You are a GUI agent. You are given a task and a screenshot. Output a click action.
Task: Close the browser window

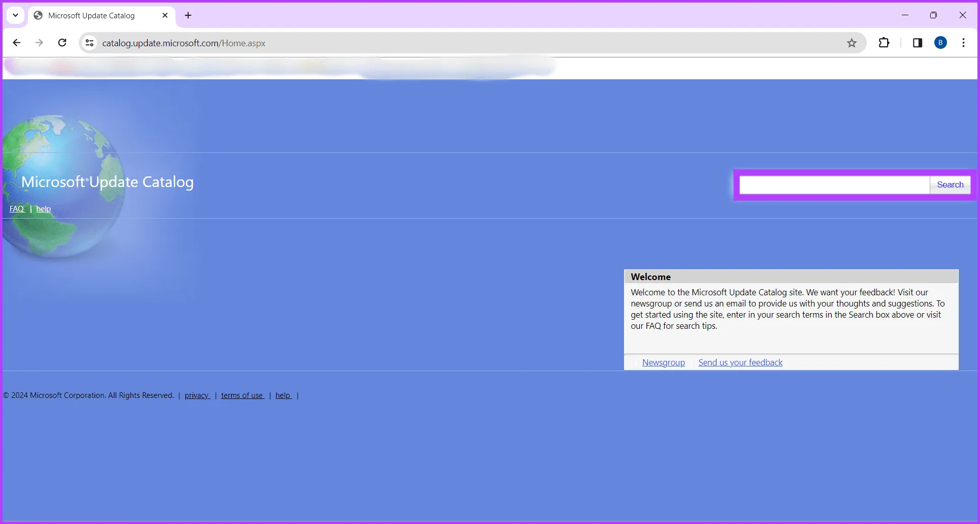tap(962, 15)
